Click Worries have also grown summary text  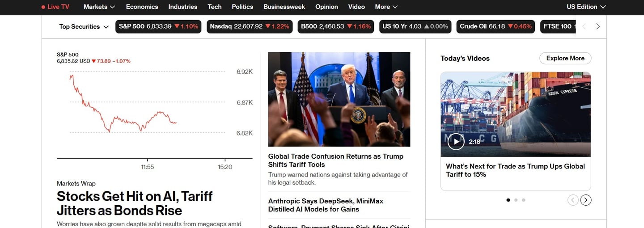point(149,224)
